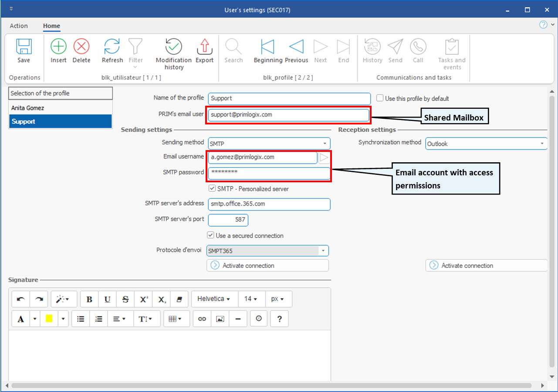Toggle SMTP - Personalized server checkbox
The height and width of the screenshot is (392, 558).
tap(212, 189)
